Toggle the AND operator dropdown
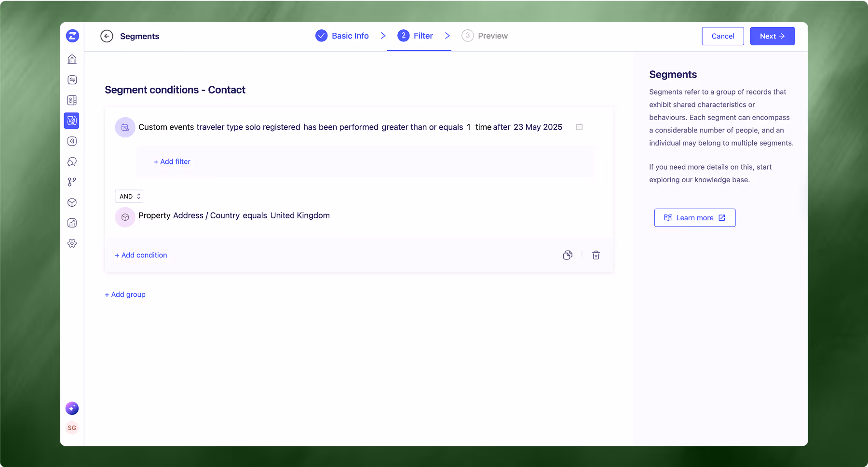This screenshot has height=467, width=868. 129,196
